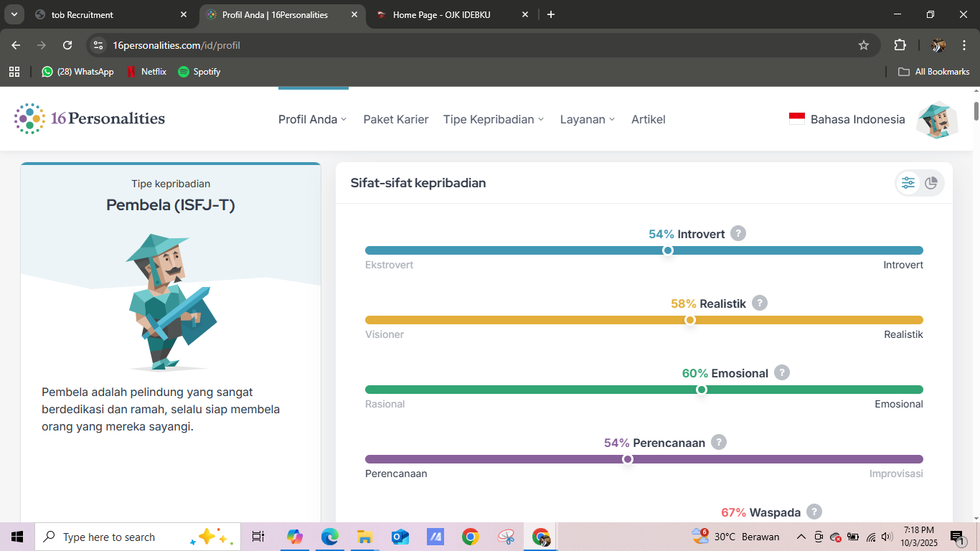
Task: Open the Layanan dropdown menu
Action: pos(588,120)
